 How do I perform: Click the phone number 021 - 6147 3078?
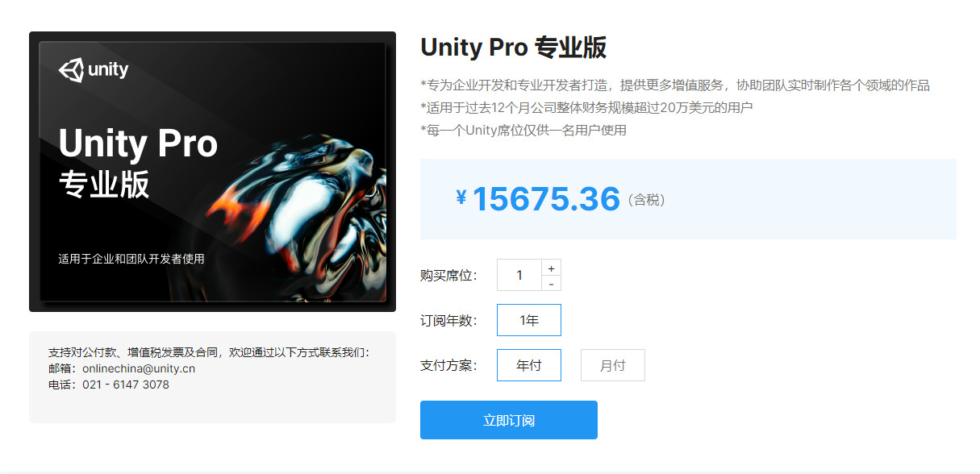click(x=126, y=385)
